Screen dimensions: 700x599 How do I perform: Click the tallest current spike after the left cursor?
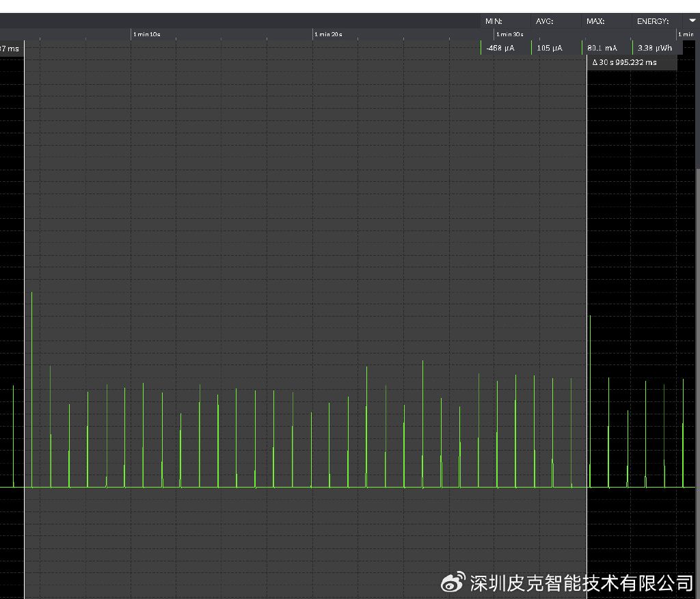click(x=31, y=390)
